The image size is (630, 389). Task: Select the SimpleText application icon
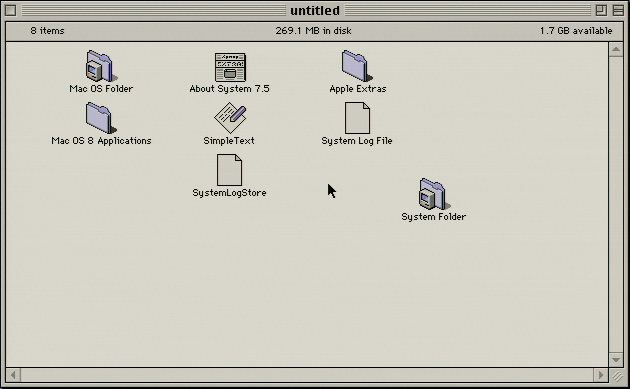(x=230, y=118)
